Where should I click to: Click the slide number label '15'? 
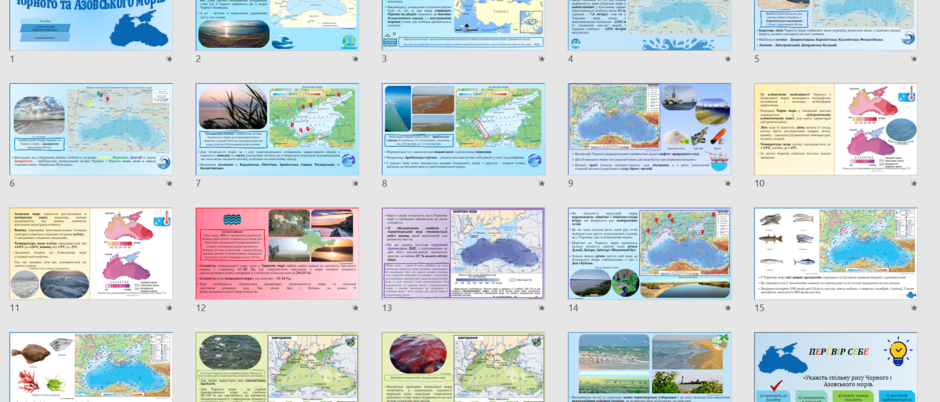[x=760, y=308]
